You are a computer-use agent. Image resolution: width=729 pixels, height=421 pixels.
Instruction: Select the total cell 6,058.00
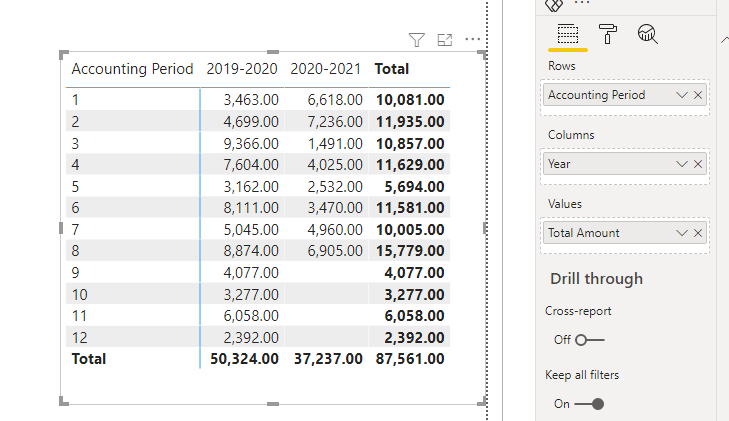[x=414, y=316]
